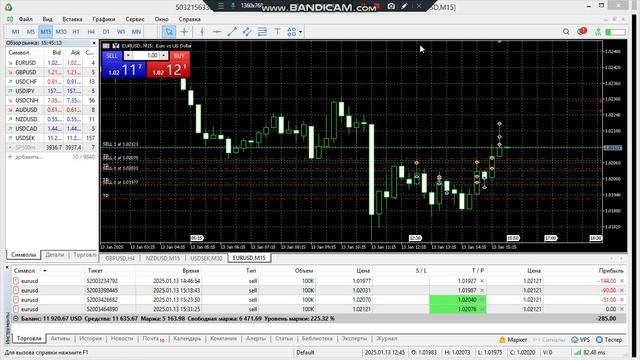Click the green VPS signal icon

[598, 31]
